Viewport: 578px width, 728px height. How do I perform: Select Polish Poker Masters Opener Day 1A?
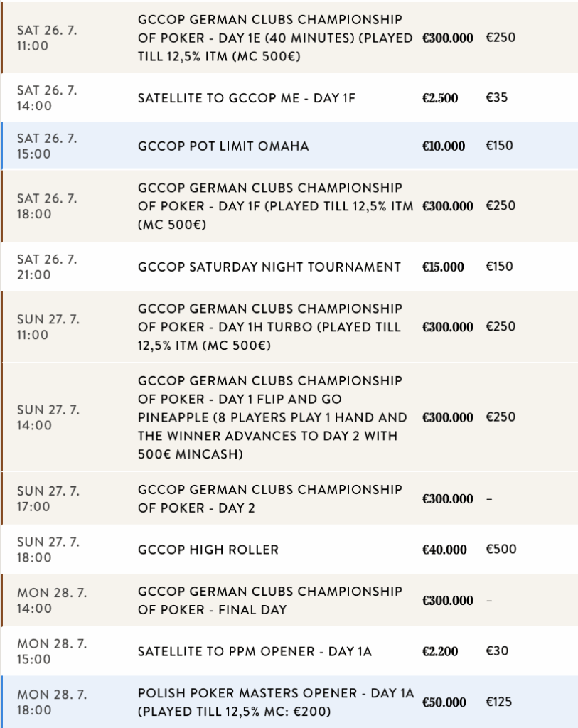pyautogui.click(x=276, y=702)
